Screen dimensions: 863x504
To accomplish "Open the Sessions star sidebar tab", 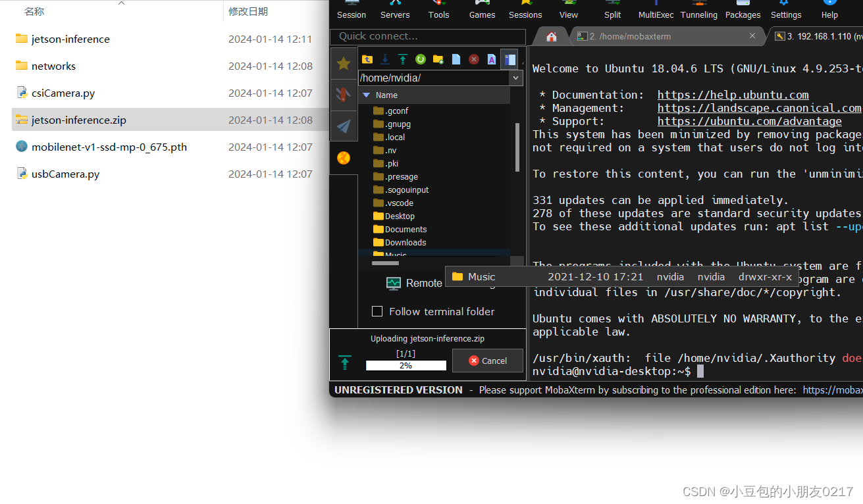I will [344, 63].
